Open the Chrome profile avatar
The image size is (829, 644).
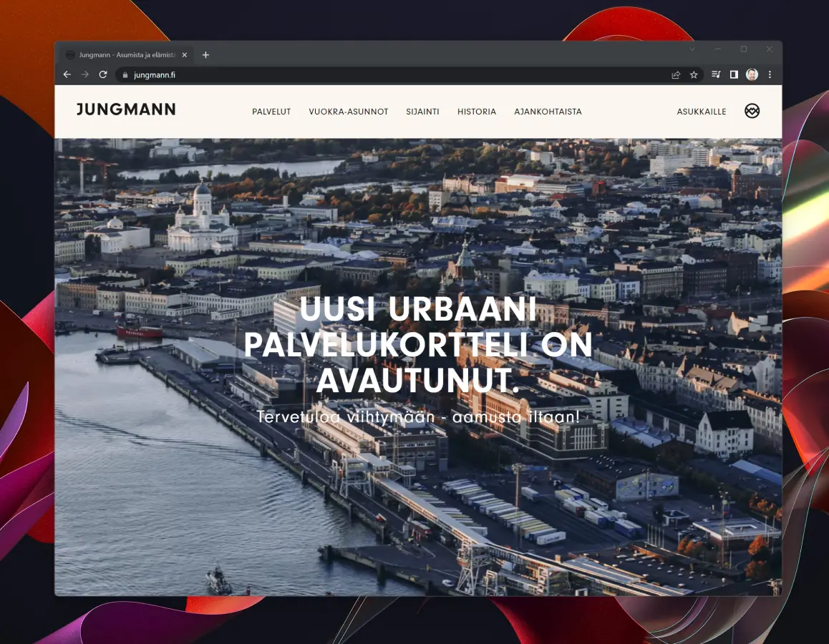(x=752, y=74)
